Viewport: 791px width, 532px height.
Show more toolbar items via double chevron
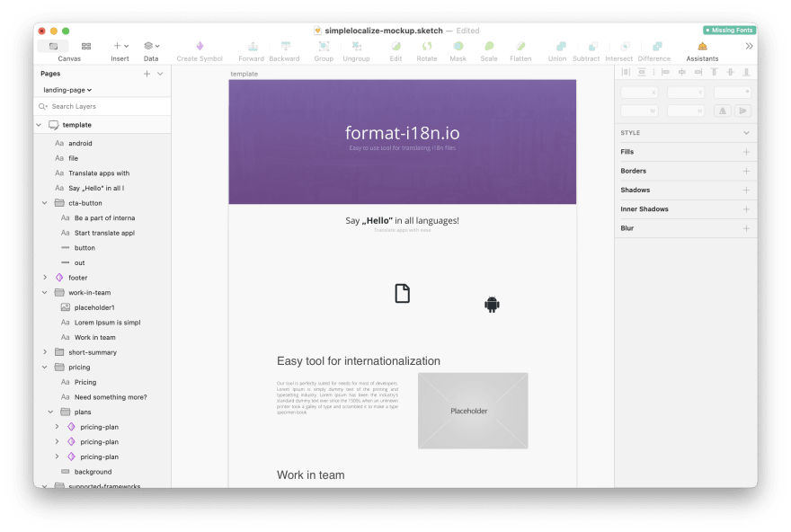(x=749, y=47)
